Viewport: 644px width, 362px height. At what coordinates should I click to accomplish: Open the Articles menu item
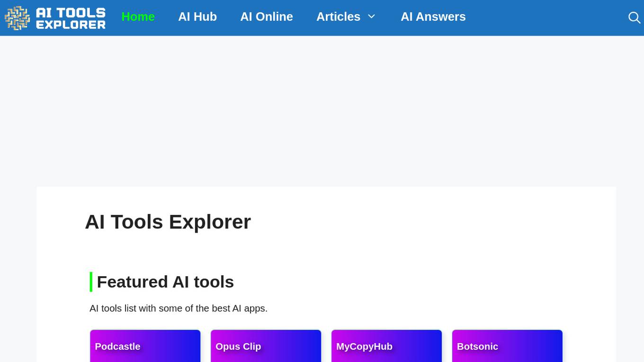(x=338, y=17)
